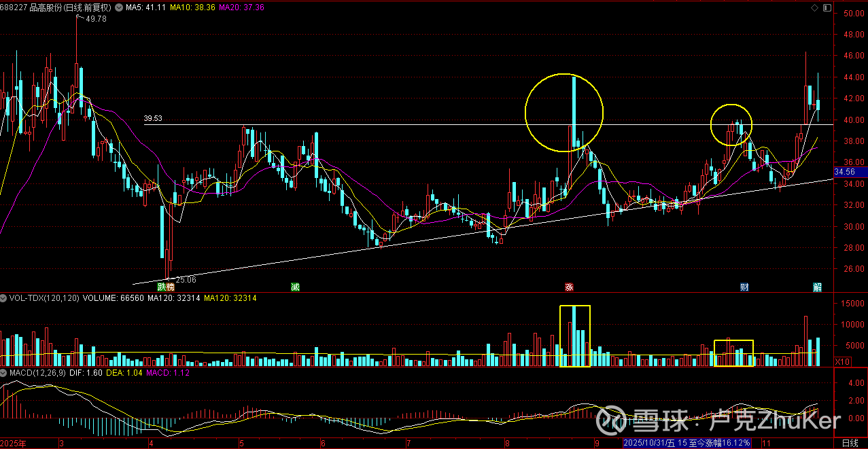Toggle the side panel icon beside diamond
This screenshot has height=449, width=868.
(827, 7)
